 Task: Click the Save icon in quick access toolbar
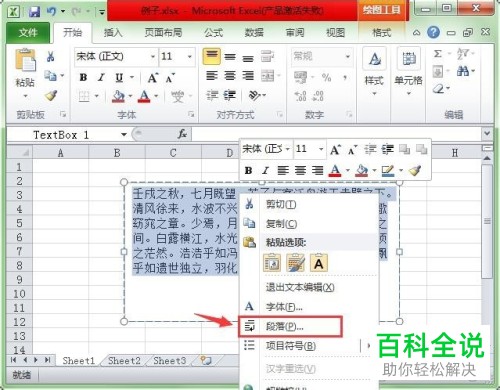click(x=34, y=12)
